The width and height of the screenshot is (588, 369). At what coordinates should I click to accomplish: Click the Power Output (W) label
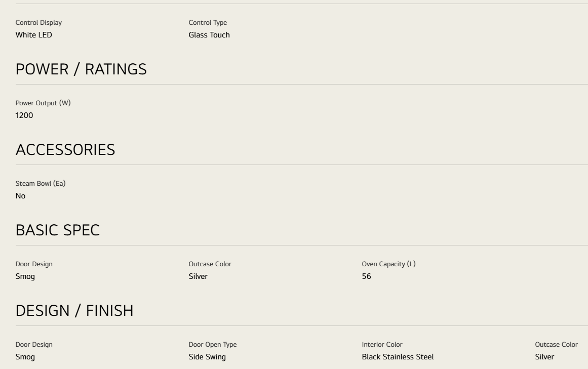[43, 103]
